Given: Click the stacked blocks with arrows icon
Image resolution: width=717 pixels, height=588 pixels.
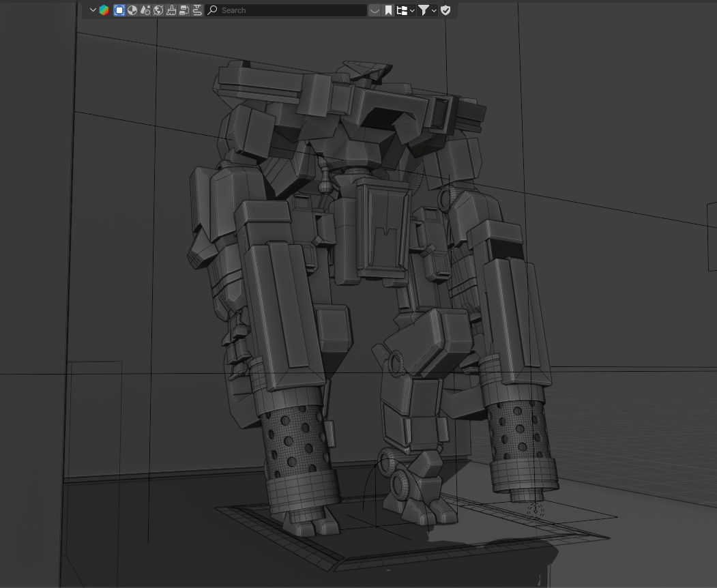Looking at the screenshot, I should point(184,10).
